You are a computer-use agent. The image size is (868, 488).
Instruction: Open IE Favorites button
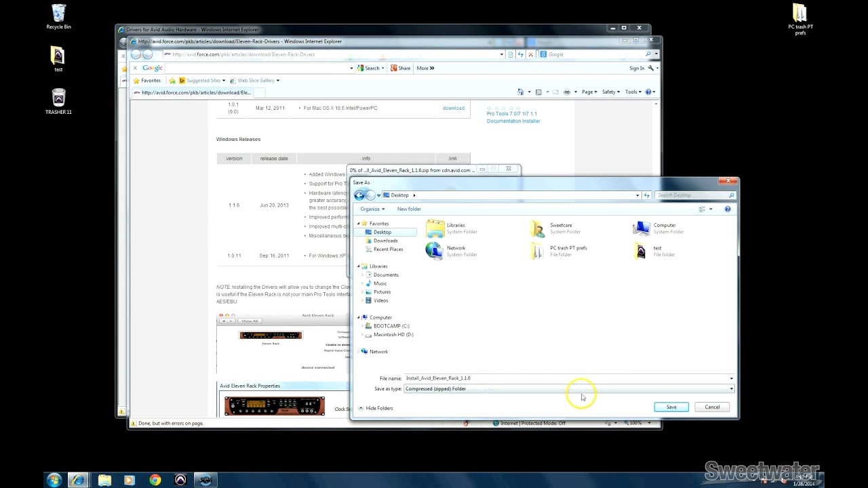(x=147, y=81)
